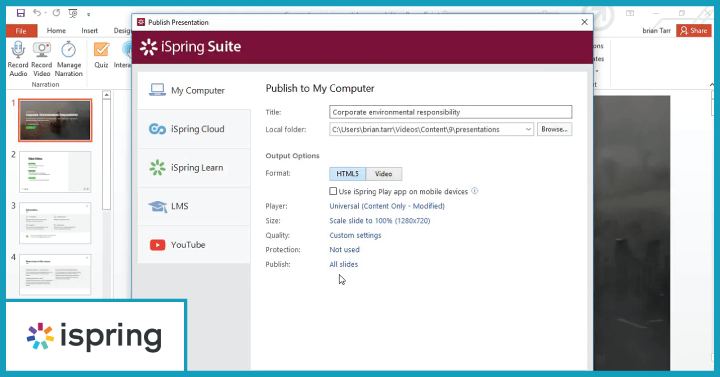The height and width of the screenshot is (377, 720).
Task: Open the Custom settings quality link
Action: point(355,235)
